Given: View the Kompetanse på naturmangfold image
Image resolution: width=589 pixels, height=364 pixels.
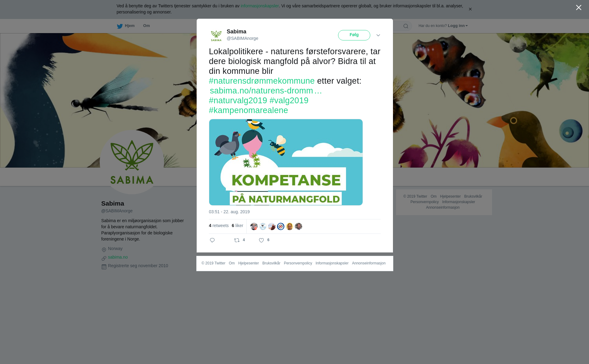Looking at the screenshot, I should coord(286,162).
